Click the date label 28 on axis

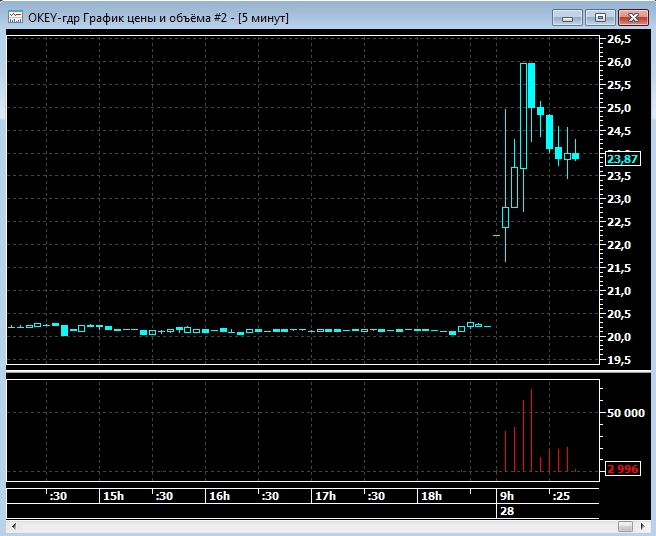pos(505,511)
